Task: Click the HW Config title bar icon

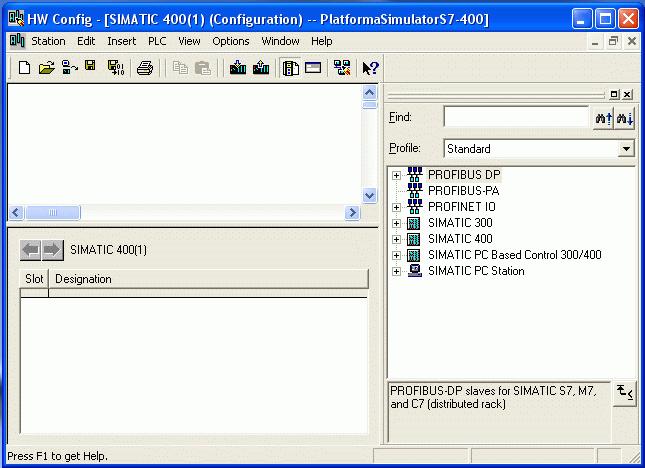Action: [x=16, y=19]
